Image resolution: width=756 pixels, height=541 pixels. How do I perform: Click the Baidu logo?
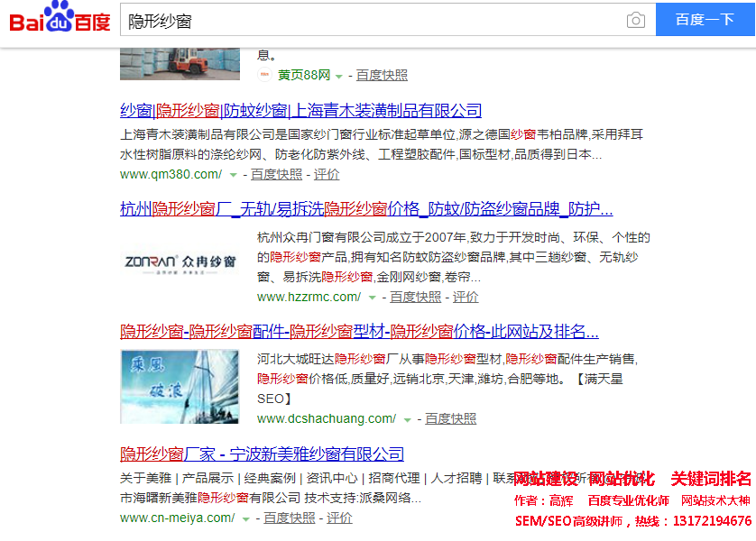point(60,19)
